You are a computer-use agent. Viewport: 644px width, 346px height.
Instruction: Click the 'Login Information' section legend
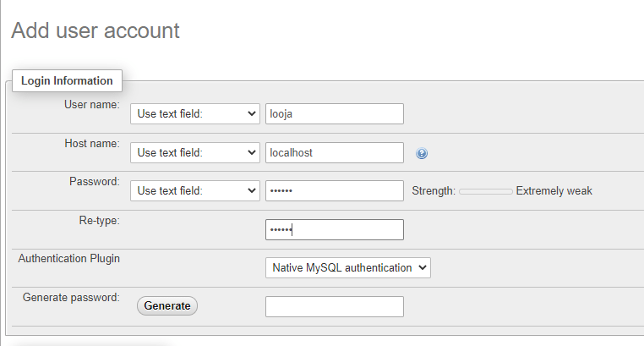(67, 81)
